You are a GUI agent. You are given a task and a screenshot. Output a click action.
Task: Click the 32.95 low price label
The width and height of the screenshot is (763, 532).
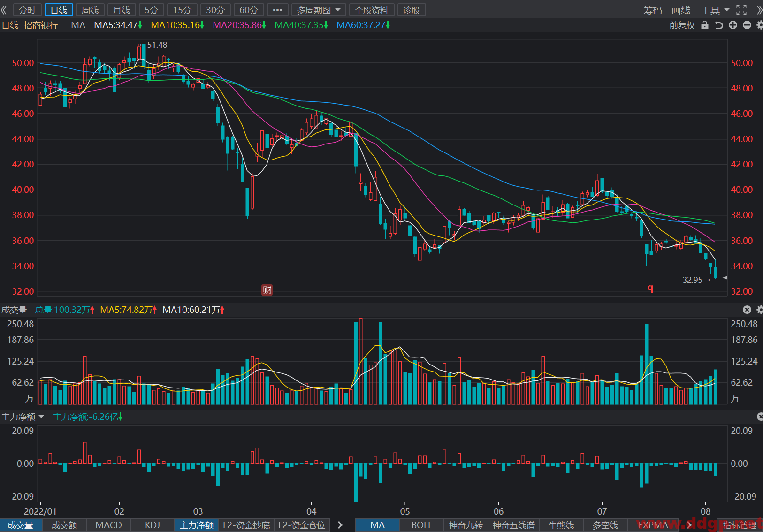click(x=692, y=280)
